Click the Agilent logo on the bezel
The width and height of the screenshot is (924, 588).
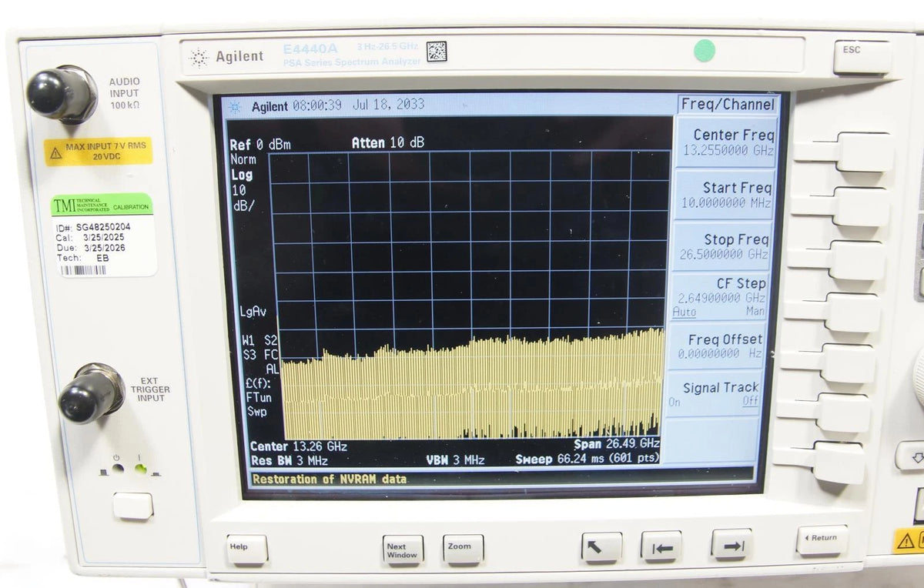226,57
